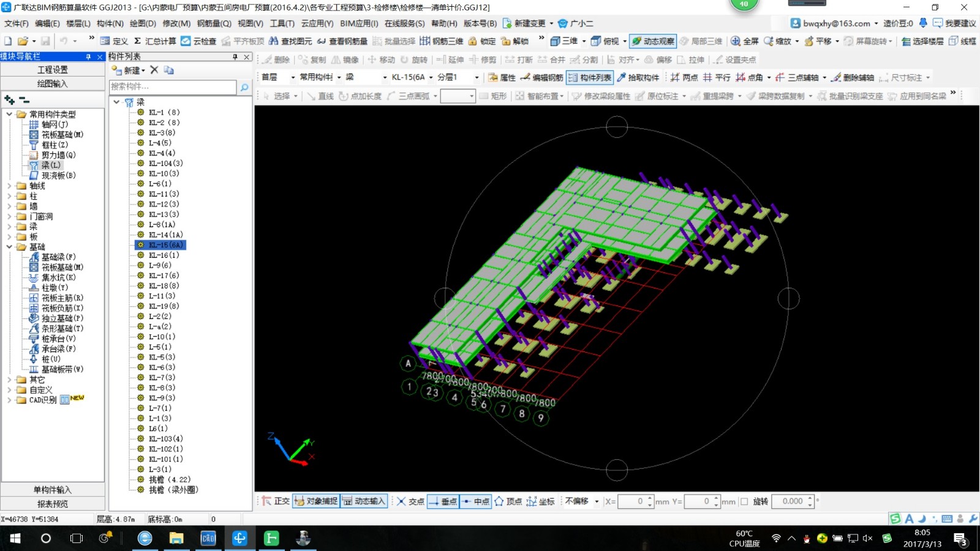Screen dimensions: 980x551
Task: Check the 旋转 rotate checkbox
Action: (744, 501)
